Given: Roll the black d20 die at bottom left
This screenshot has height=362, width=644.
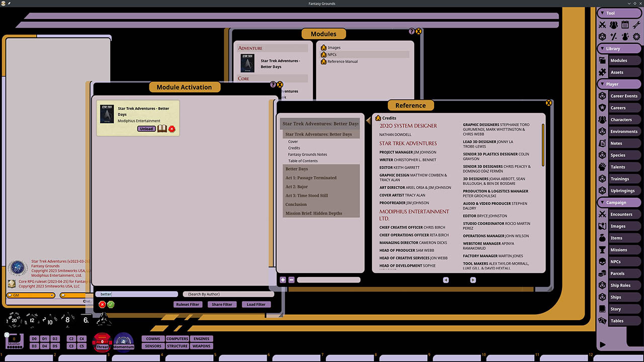Looking at the screenshot, I should 14,320.
